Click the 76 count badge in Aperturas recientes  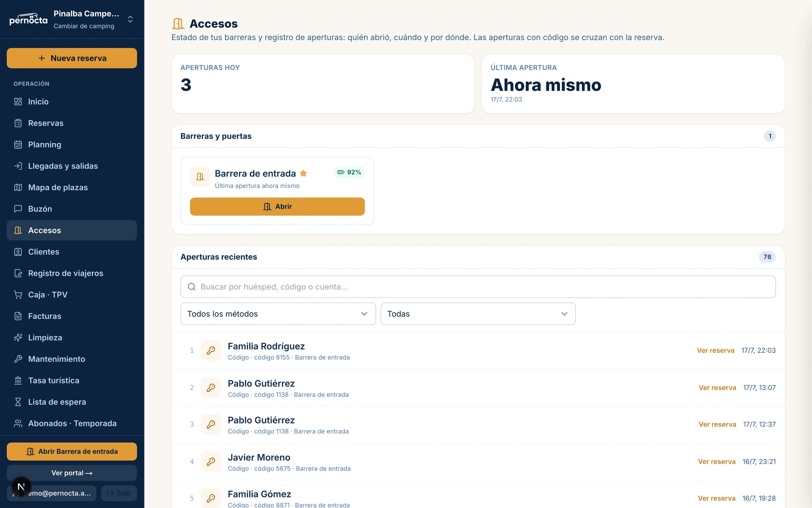tap(767, 257)
